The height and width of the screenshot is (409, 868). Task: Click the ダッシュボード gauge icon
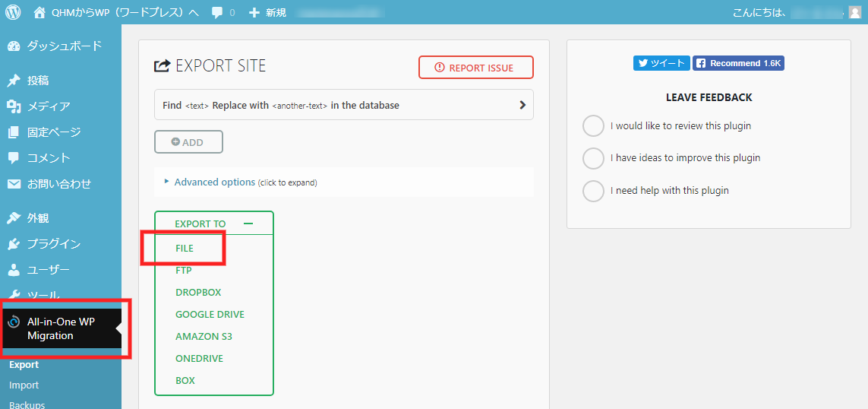coord(14,46)
